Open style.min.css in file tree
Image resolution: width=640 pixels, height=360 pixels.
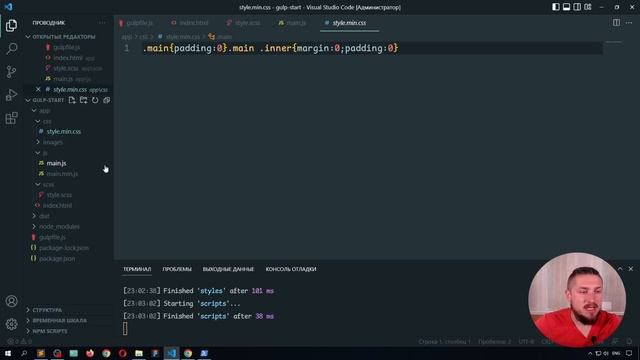tap(64, 131)
